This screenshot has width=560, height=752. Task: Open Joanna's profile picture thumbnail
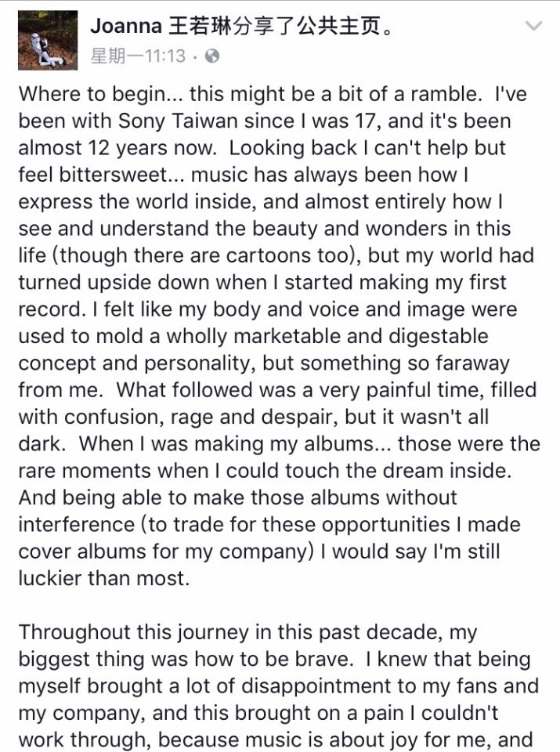(47, 40)
